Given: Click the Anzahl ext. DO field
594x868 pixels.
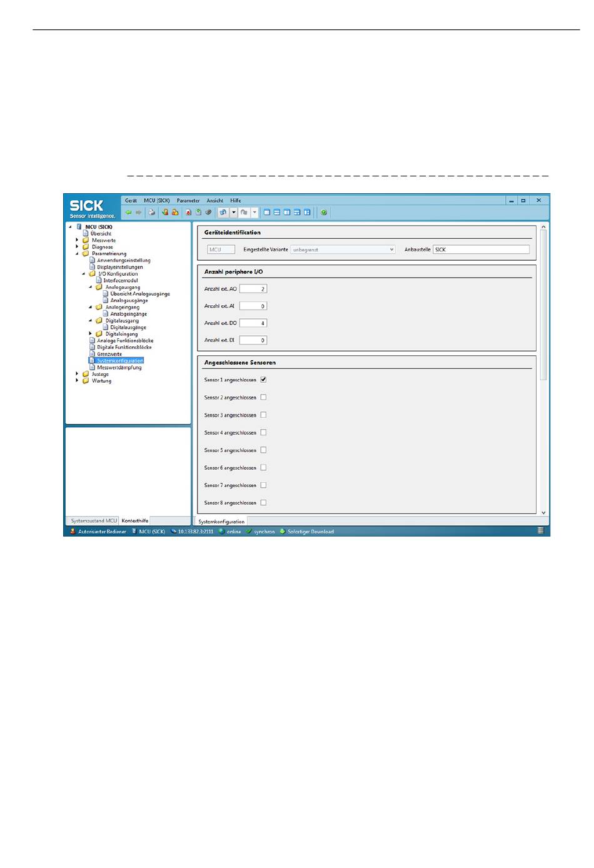Looking at the screenshot, I should pos(253,323).
